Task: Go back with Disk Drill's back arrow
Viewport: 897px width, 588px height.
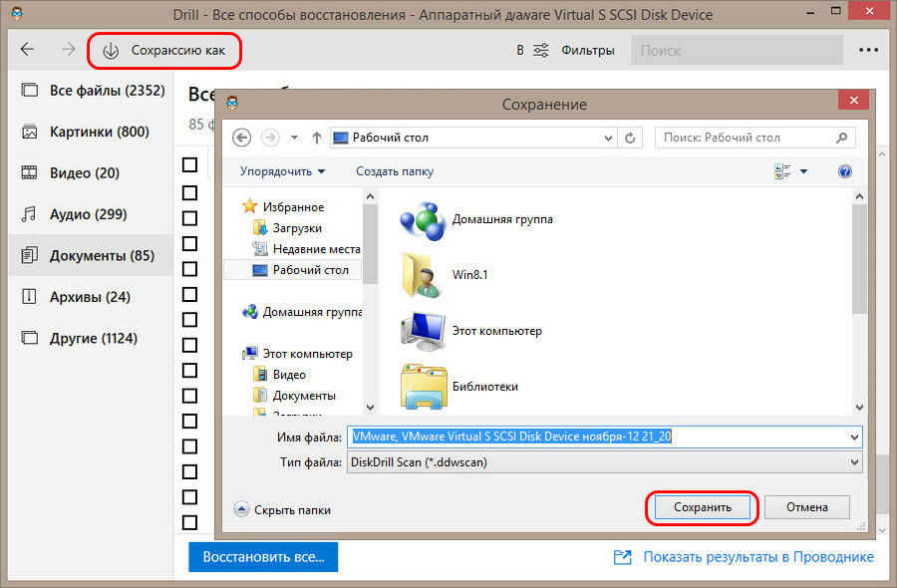Action: (x=28, y=49)
